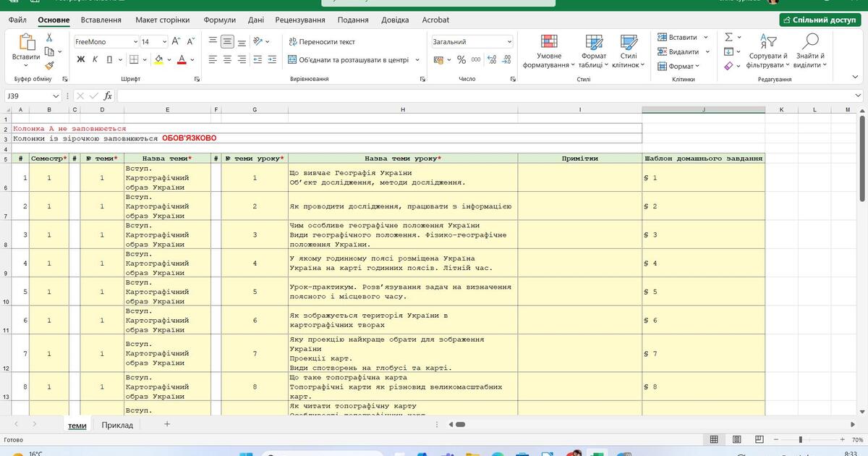The width and height of the screenshot is (868, 456).
Task: Click the Знайти й виділити icon
Action: [x=810, y=51]
